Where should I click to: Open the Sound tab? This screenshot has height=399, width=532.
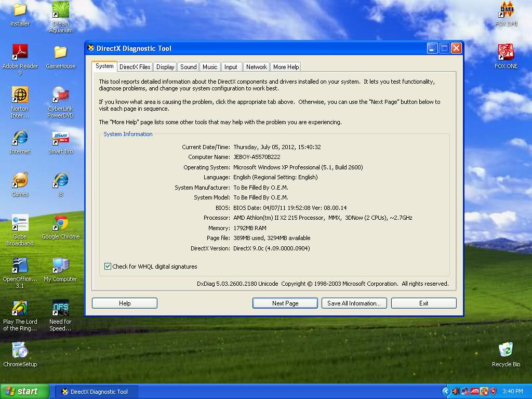[x=188, y=66]
